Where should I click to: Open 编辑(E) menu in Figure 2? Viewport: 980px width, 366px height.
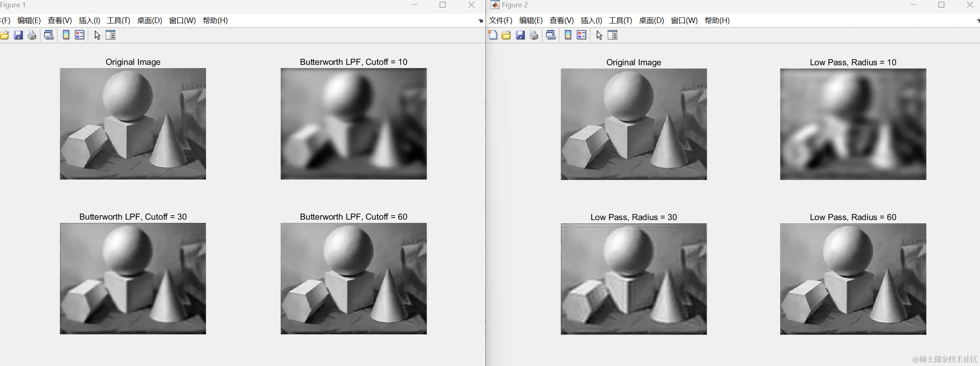tap(531, 20)
